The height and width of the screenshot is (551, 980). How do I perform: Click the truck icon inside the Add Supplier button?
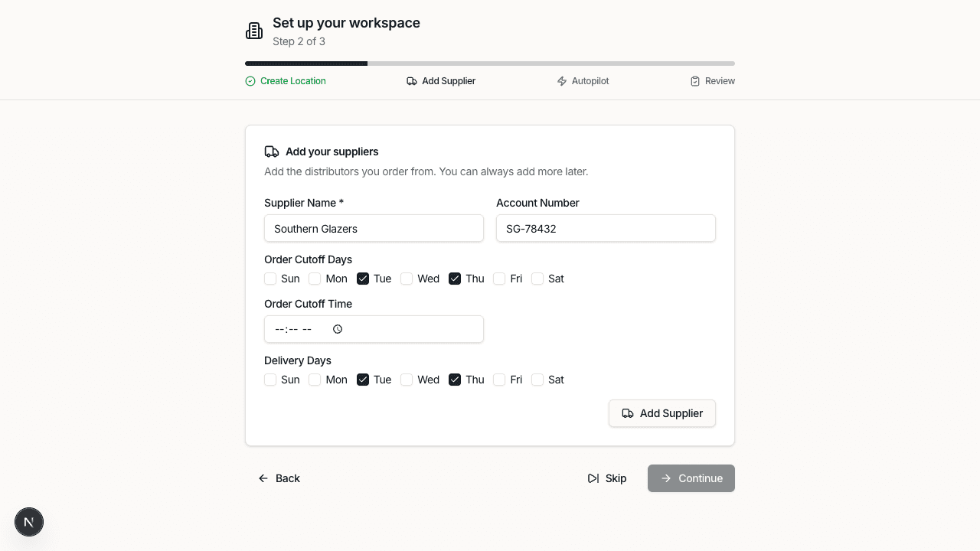click(628, 413)
